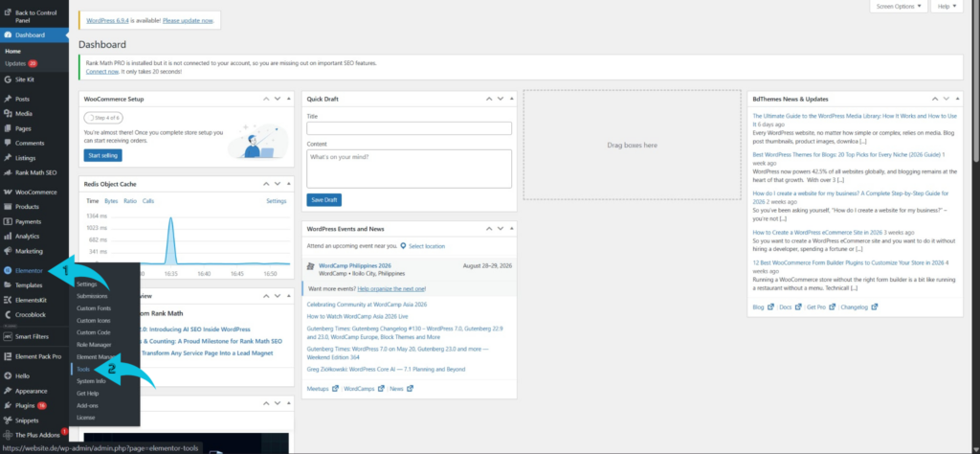Select System Info in Elementor submenu
Screen dimensions: 980x454
(x=91, y=381)
